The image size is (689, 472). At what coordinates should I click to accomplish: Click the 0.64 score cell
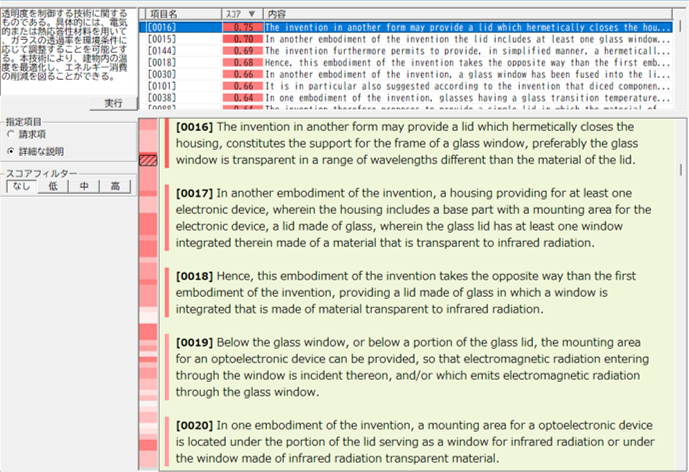point(243,98)
